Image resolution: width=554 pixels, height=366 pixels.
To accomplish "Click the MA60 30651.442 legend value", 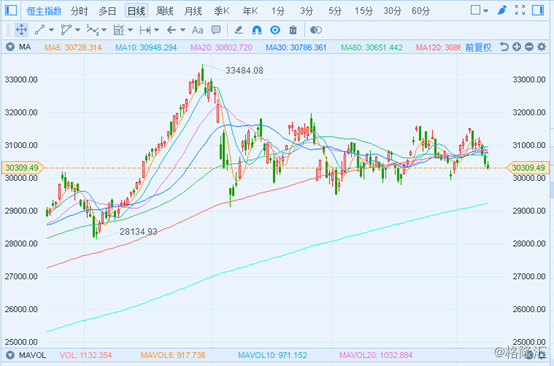I will tap(371, 47).
